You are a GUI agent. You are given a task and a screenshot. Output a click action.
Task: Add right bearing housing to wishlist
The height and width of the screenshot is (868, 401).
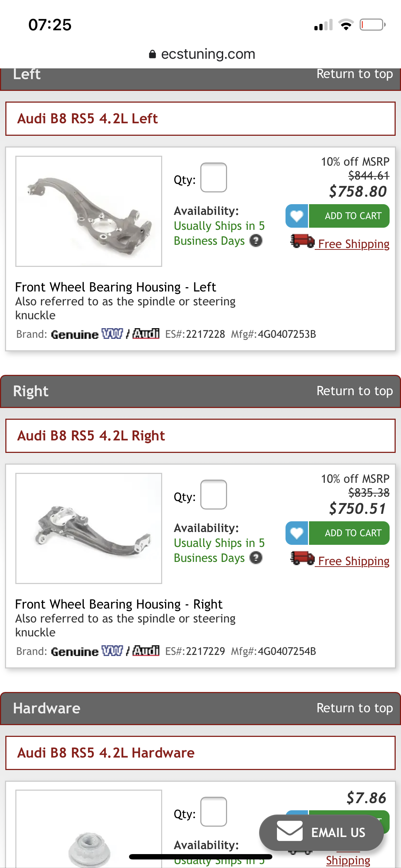297,533
